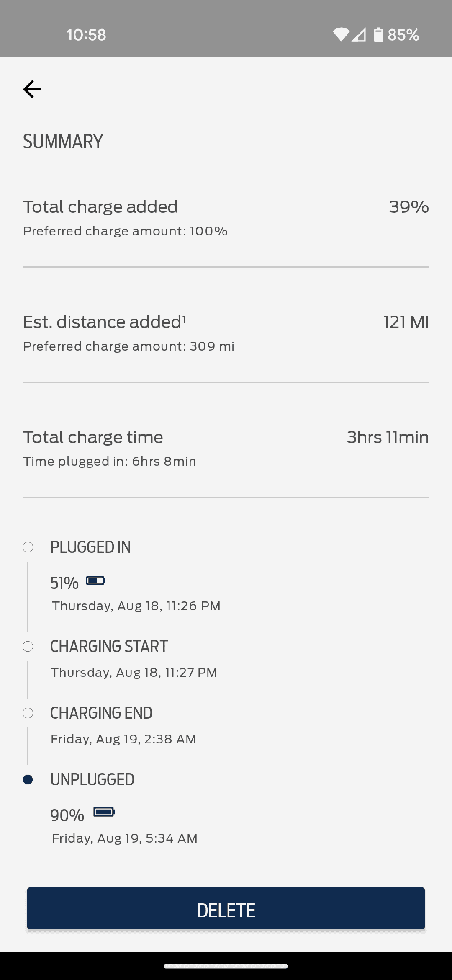Tap the 121 MI distance value
Screen dimensions: 452x980
tap(406, 322)
